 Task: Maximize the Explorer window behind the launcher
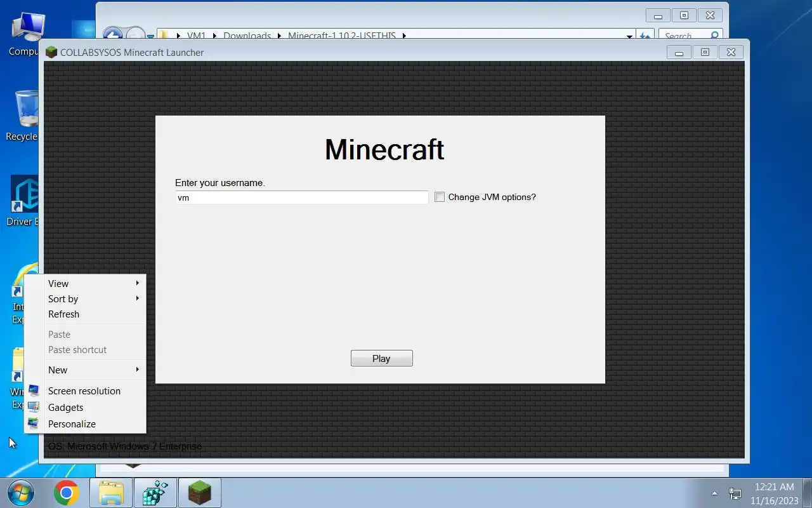click(684, 16)
